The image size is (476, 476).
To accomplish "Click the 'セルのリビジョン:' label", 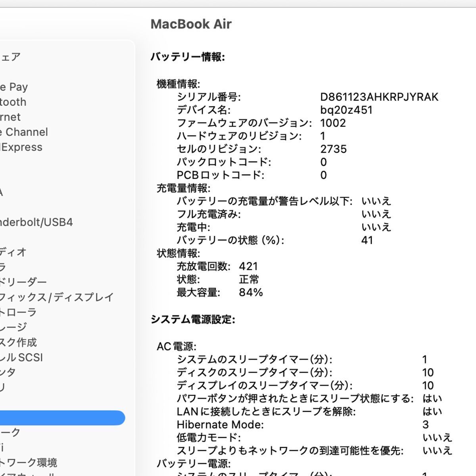I will point(219,149).
